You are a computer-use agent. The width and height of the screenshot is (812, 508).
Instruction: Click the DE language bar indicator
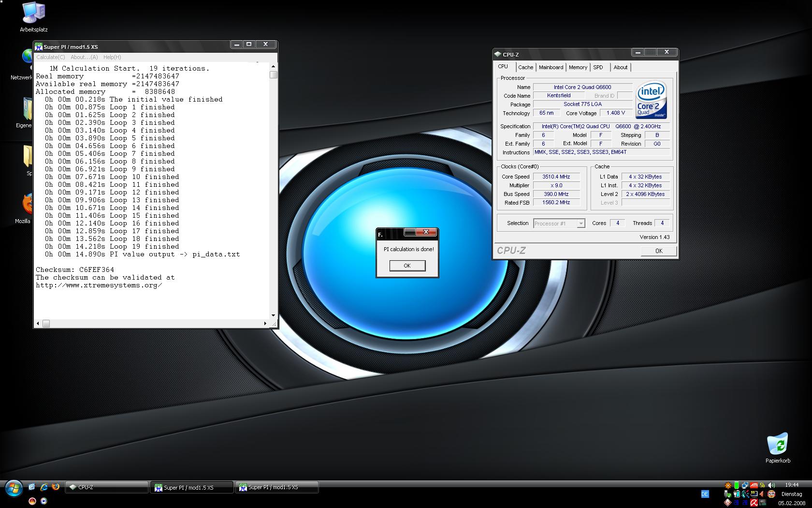tap(705, 494)
